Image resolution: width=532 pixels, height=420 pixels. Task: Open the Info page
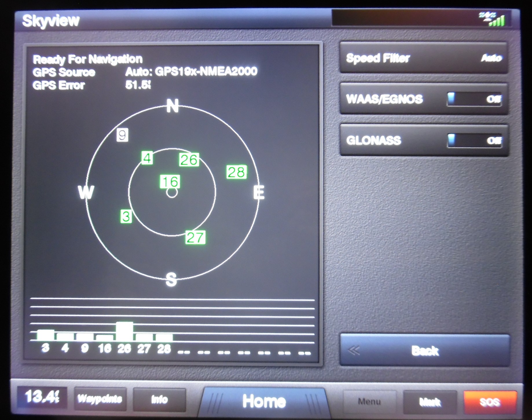click(x=159, y=400)
